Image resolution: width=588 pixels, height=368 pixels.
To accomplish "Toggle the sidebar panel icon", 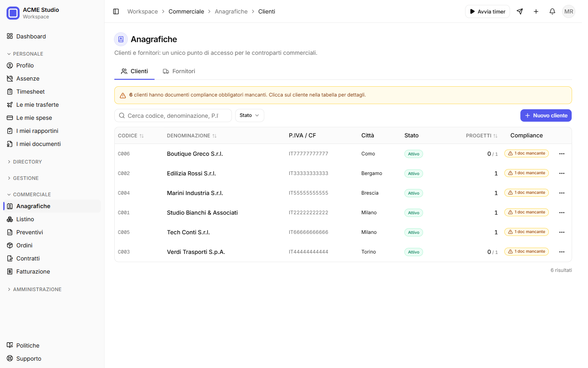I will tap(116, 11).
